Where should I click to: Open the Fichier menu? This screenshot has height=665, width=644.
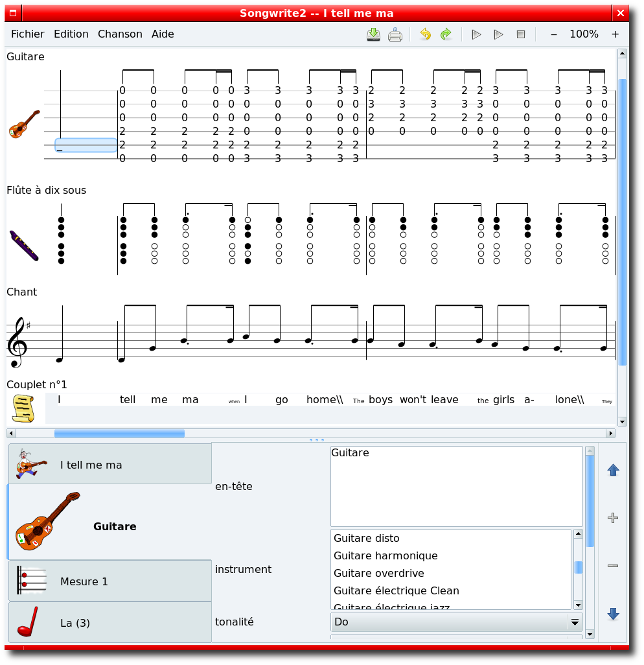[28, 34]
